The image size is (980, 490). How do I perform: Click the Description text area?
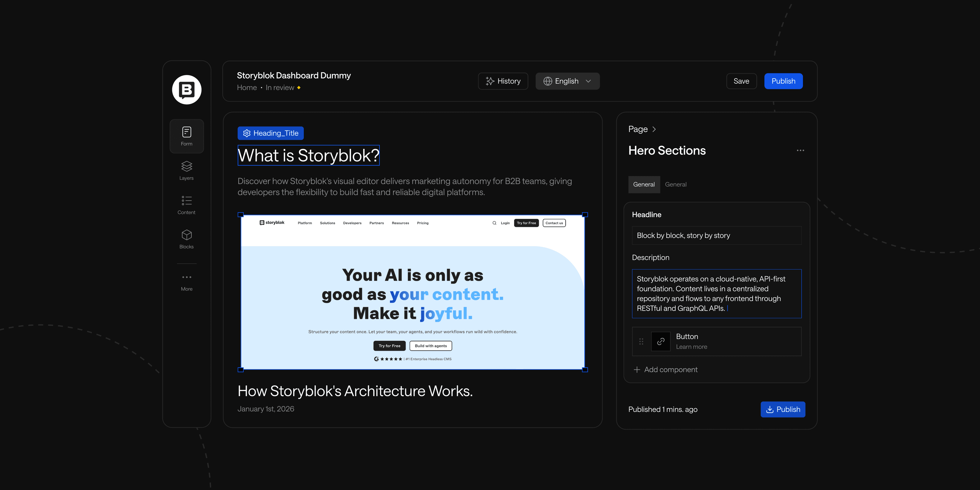(717, 294)
